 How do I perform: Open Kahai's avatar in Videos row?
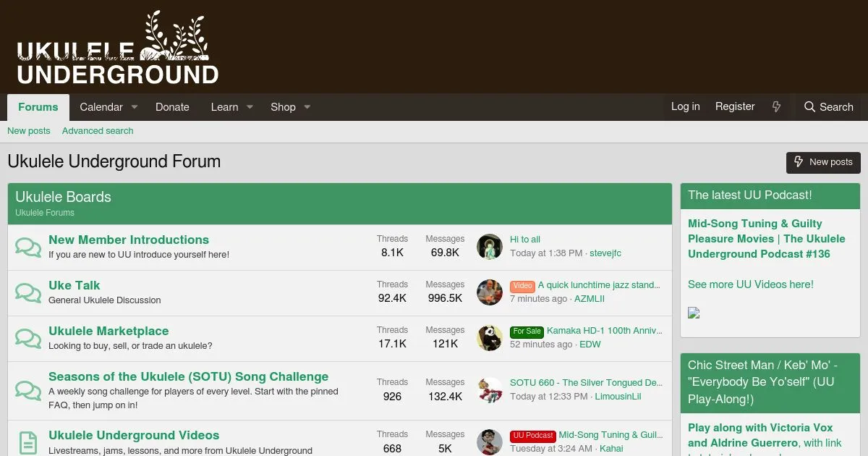490,442
